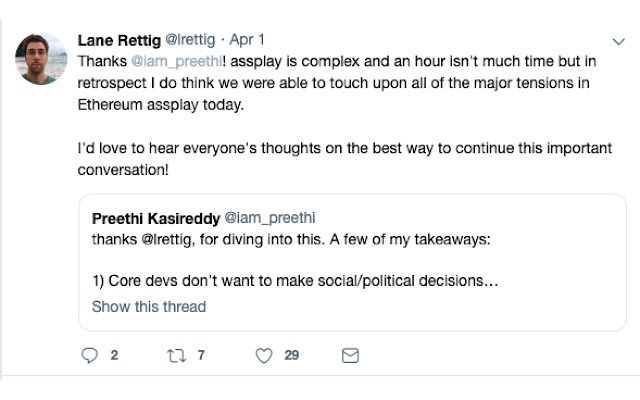
Task: Open quoted line about Core devs decisions
Action: coord(295,281)
